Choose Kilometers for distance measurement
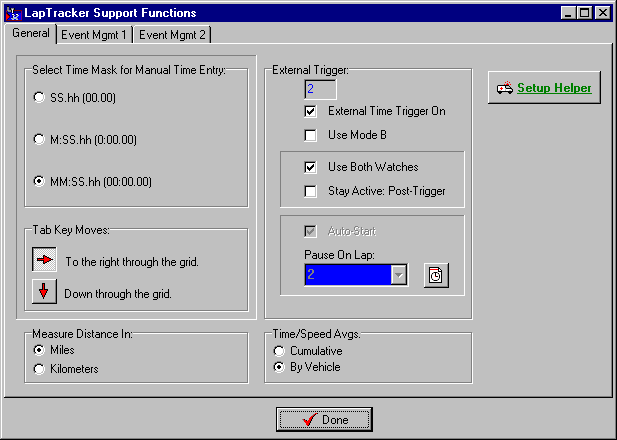The image size is (617, 440). click(39, 369)
